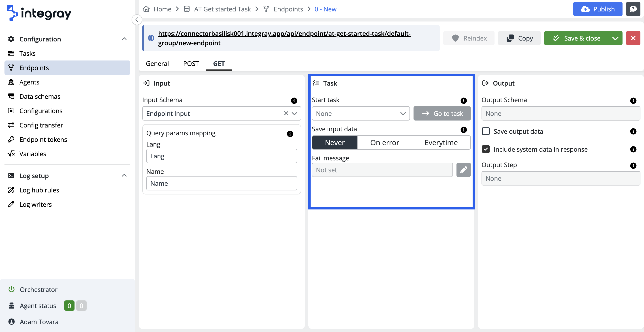The height and width of the screenshot is (332, 644).
Task: Open the Start task dropdown
Action: pyautogui.click(x=360, y=113)
